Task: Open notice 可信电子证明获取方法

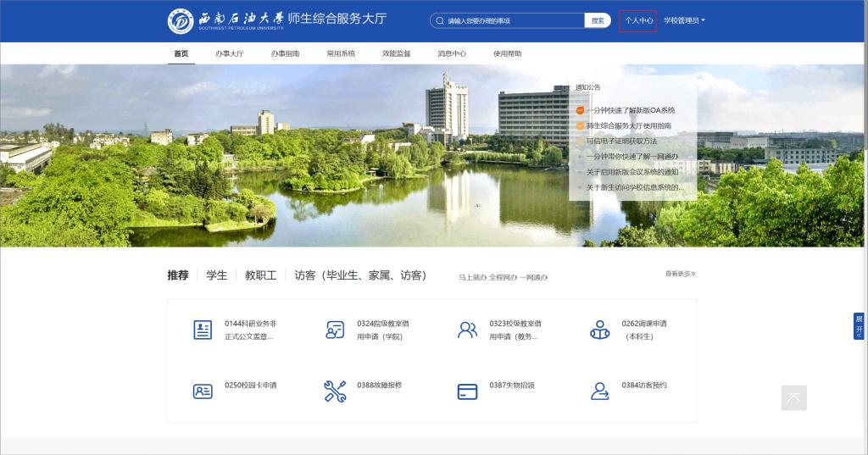Action: coord(621,141)
